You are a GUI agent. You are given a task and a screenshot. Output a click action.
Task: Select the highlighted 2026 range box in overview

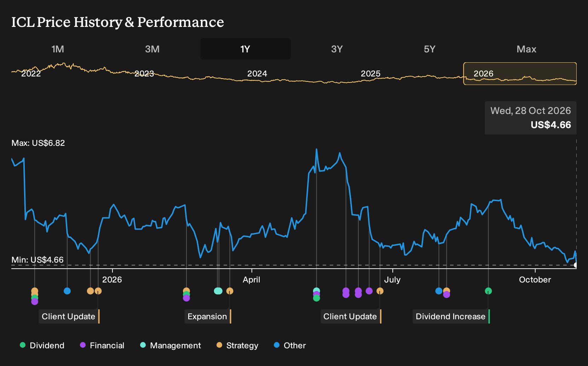click(x=520, y=74)
